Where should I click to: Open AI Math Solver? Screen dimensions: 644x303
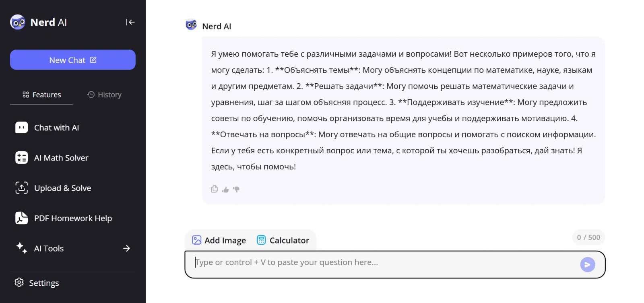73,158
